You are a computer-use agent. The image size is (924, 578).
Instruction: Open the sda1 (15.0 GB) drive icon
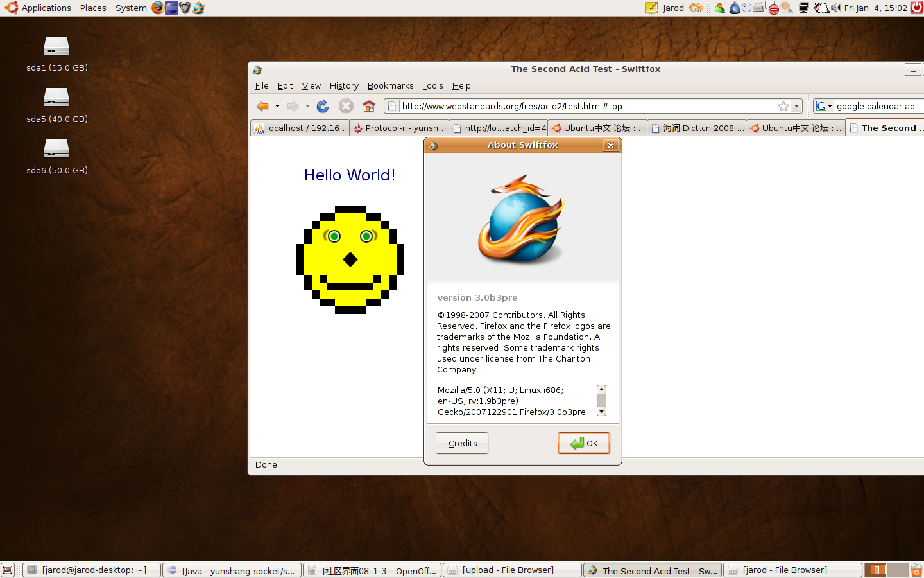pyautogui.click(x=56, y=46)
